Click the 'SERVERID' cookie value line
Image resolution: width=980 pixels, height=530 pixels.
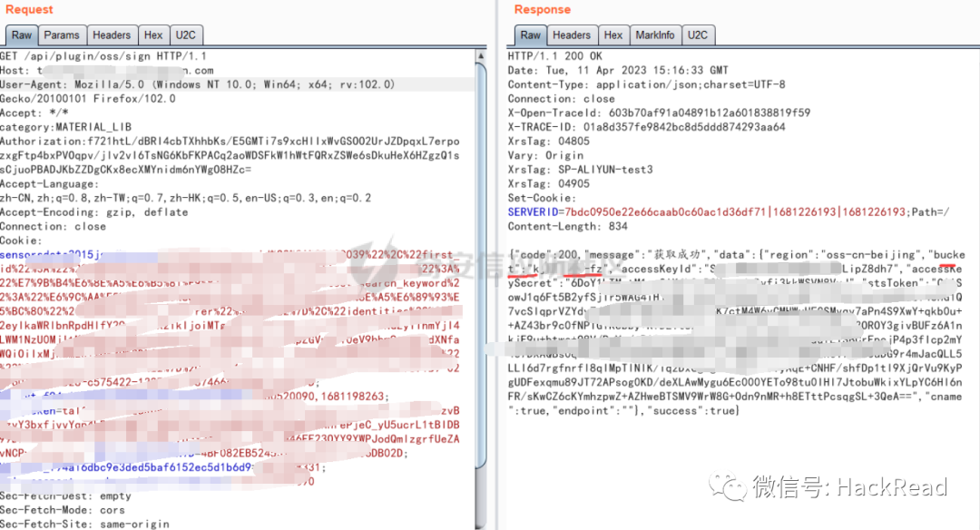(728, 212)
